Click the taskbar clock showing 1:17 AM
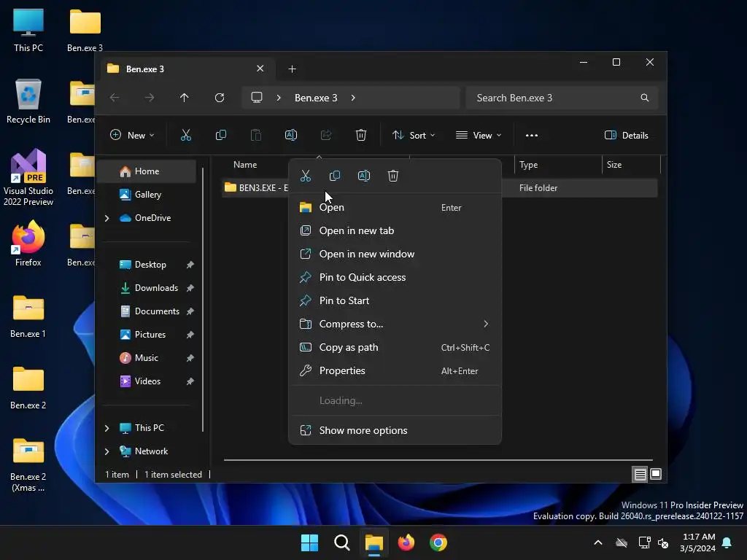747x560 pixels. (x=698, y=542)
